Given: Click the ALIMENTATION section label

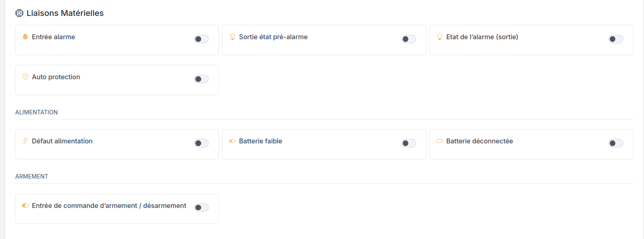Looking at the screenshot, I should (x=36, y=112).
